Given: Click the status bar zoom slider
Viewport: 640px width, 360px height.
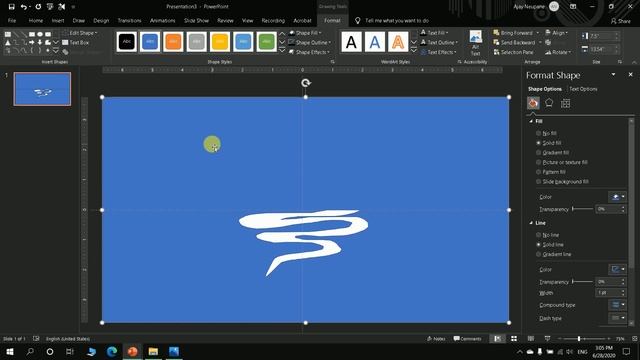Looking at the screenshot, I should click(x=584, y=339).
